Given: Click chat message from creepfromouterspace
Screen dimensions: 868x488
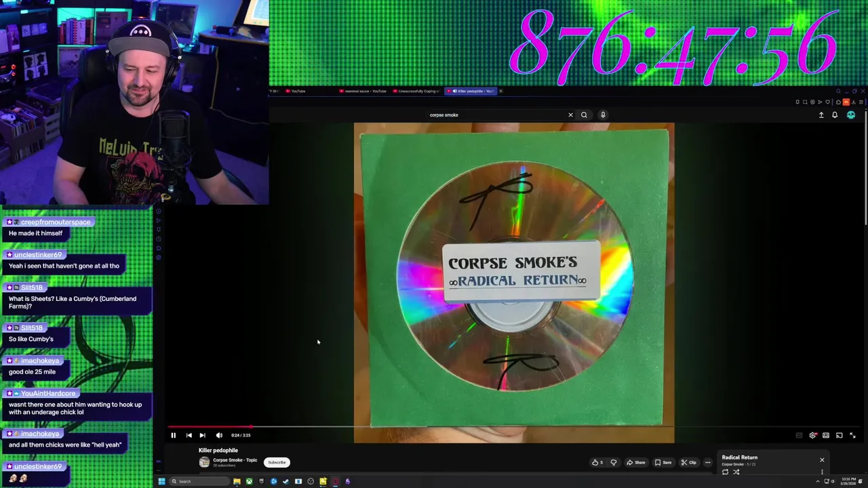Looking at the screenshot, I should point(35,233).
